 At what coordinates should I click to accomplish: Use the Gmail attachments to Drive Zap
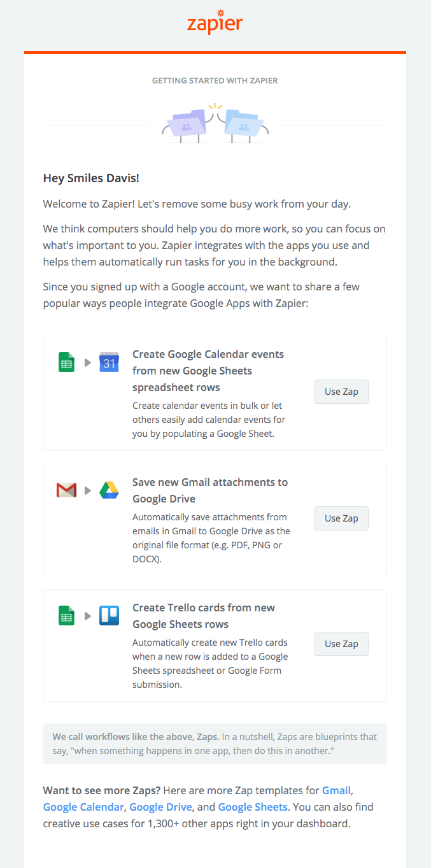click(341, 518)
